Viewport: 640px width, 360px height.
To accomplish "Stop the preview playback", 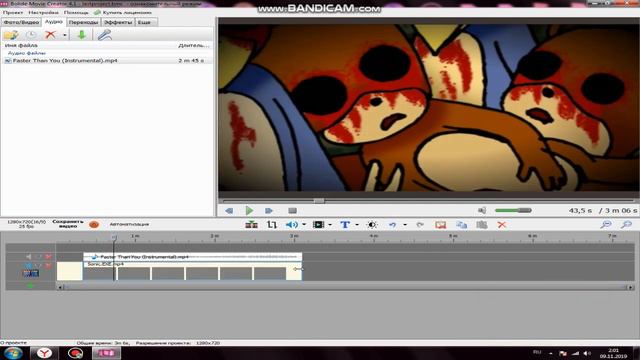I will point(292,211).
